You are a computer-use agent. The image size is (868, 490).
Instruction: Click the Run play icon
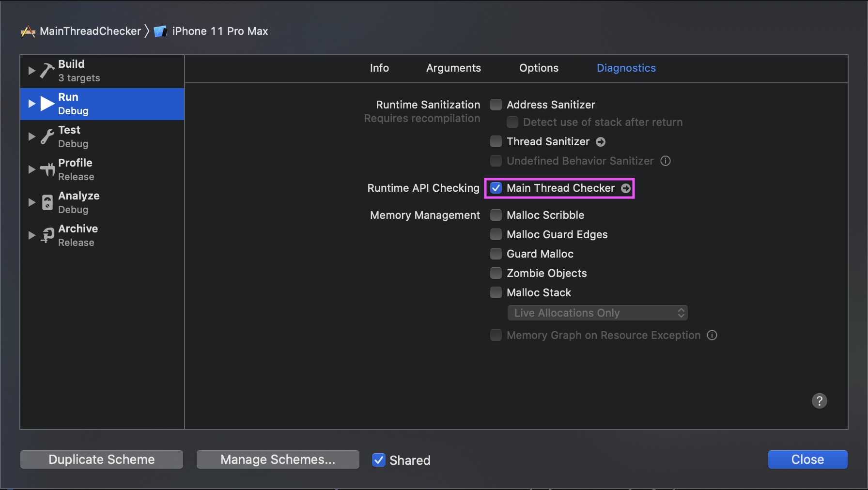[46, 103]
